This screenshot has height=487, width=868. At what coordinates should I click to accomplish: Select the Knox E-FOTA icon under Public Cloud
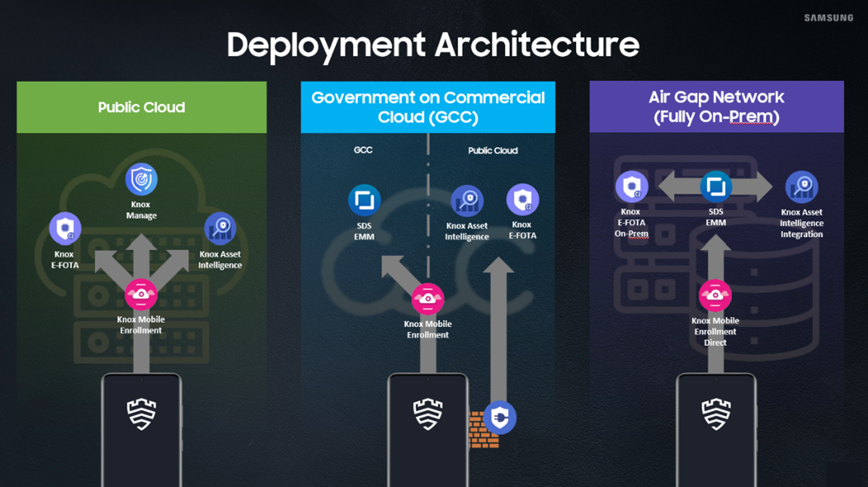pos(66,228)
